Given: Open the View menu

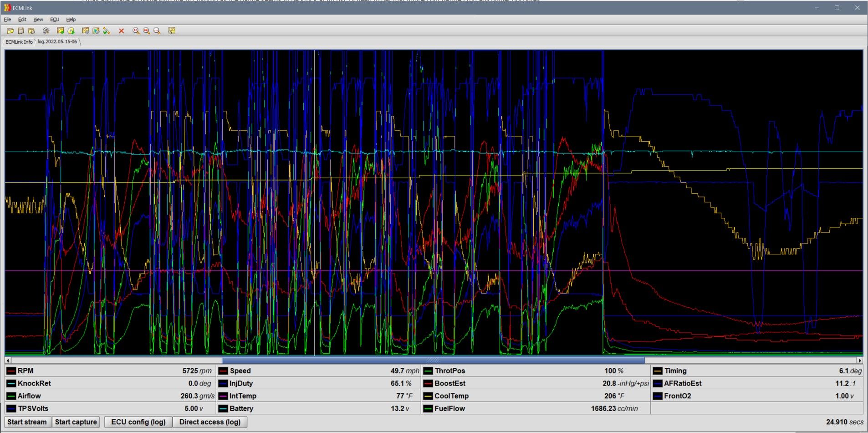Looking at the screenshot, I should (x=38, y=20).
